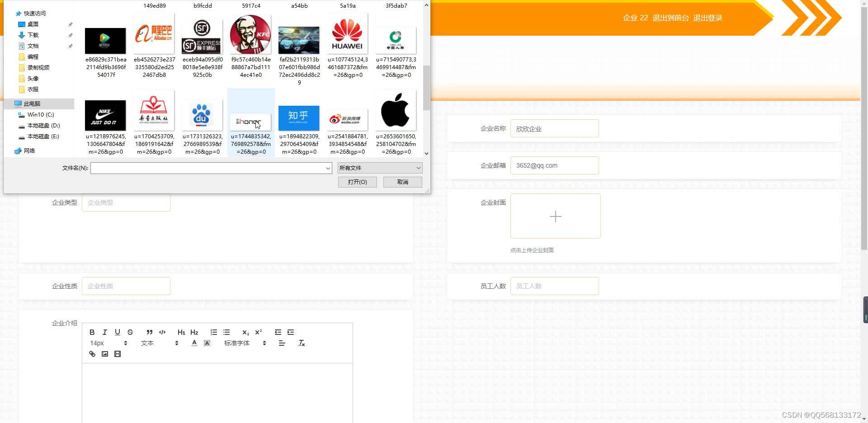Image resolution: width=868 pixels, height=423 pixels.
Task: Open the 所有文件 file type dropdown
Action: coord(380,168)
